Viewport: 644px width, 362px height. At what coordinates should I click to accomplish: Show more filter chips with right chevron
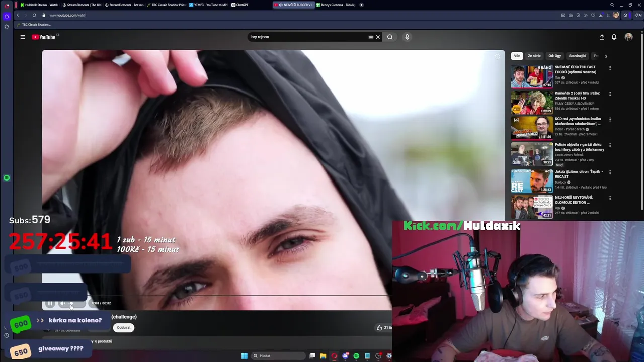pyautogui.click(x=606, y=56)
